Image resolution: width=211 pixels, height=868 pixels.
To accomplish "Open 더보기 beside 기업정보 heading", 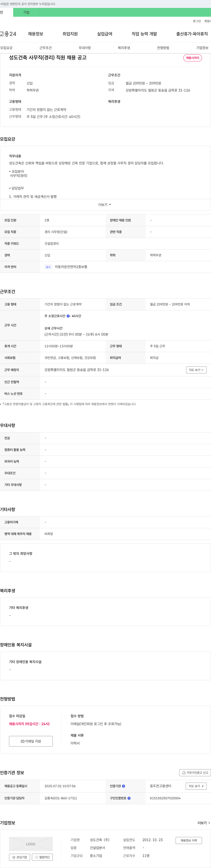I will pos(204,823).
